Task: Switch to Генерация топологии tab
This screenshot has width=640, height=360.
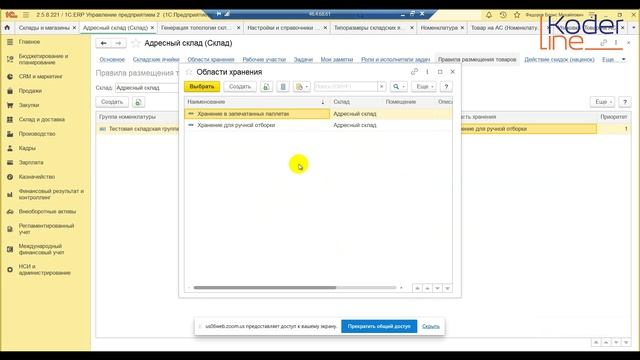Action: pyautogui.click(x=196, y=28)
